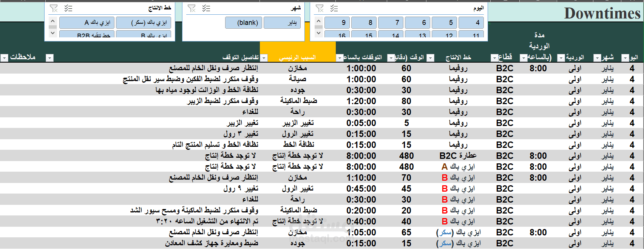
Task: Select day 6 in the اليوم slicer
Action: tap(418, 23)
